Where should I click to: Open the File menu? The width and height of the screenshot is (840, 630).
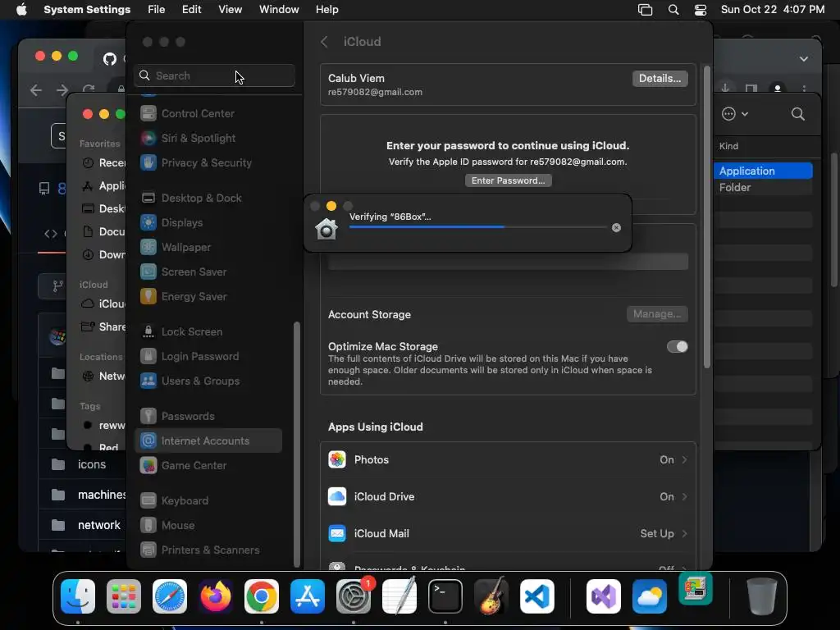pos(157,10)
